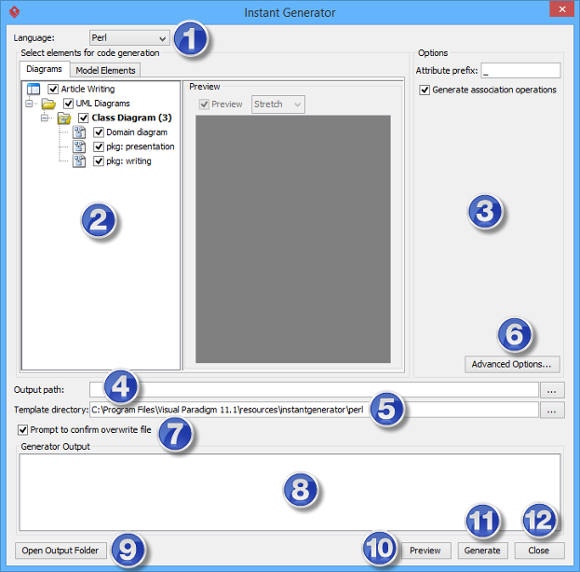This screenshot has height=572, width=580.
Task: Click the Domain diagram class diagram icon
Action: [x=79, y=132]
